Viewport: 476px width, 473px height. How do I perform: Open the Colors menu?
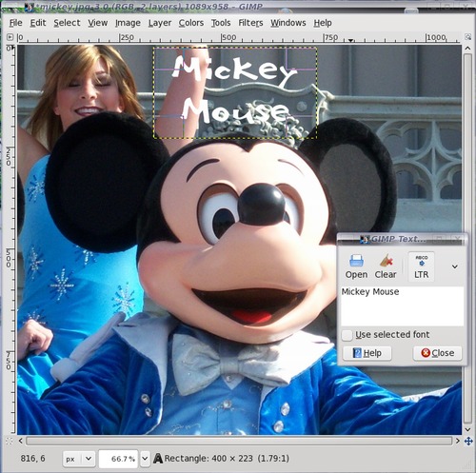tap(191, 23)
